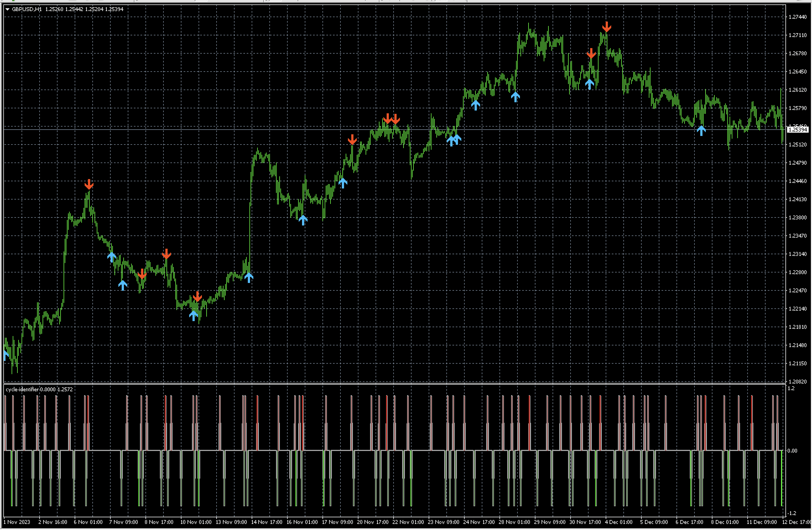Click the 8 Dec 01:00 time label
812x530 pixels.
click(x=725, y=522)
